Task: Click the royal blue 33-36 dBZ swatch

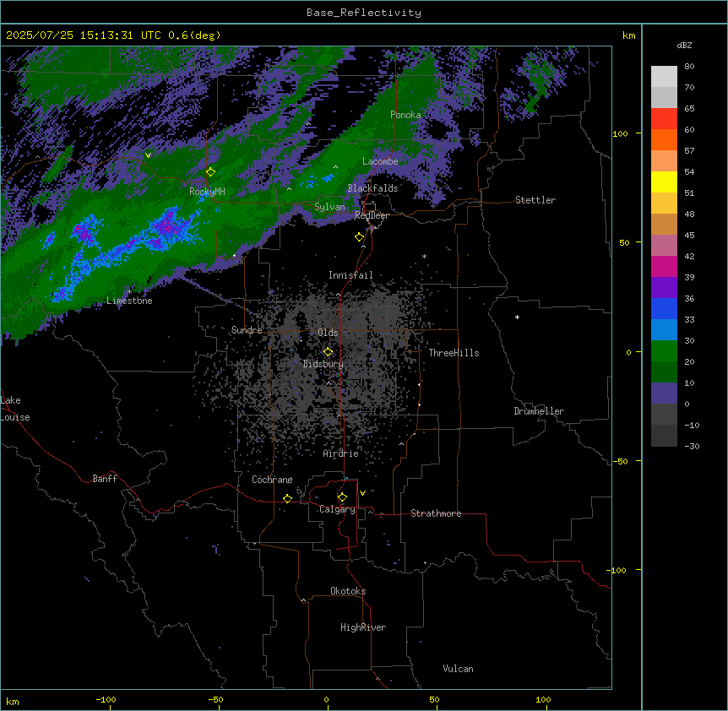Action: point(664,308)
